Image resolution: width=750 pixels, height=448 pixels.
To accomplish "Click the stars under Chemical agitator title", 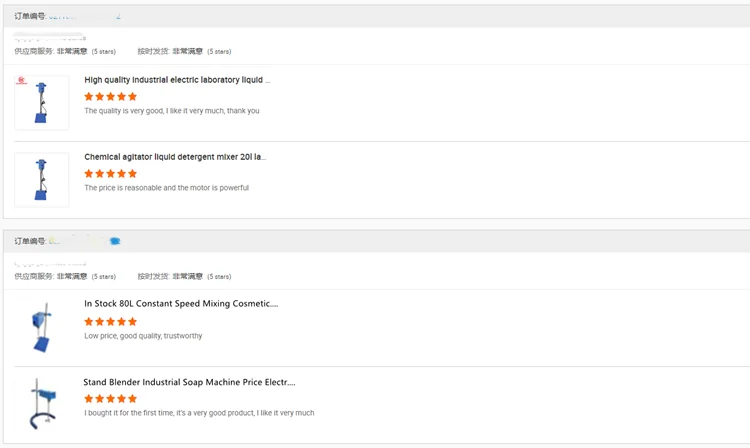I will pyautogui.click(x=110, y=174).
